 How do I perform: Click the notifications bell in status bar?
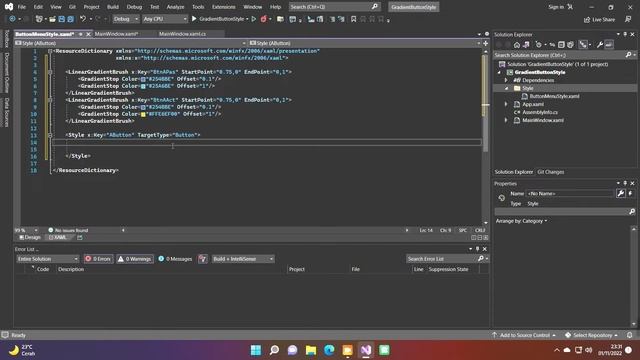click(x=629, y=335)
